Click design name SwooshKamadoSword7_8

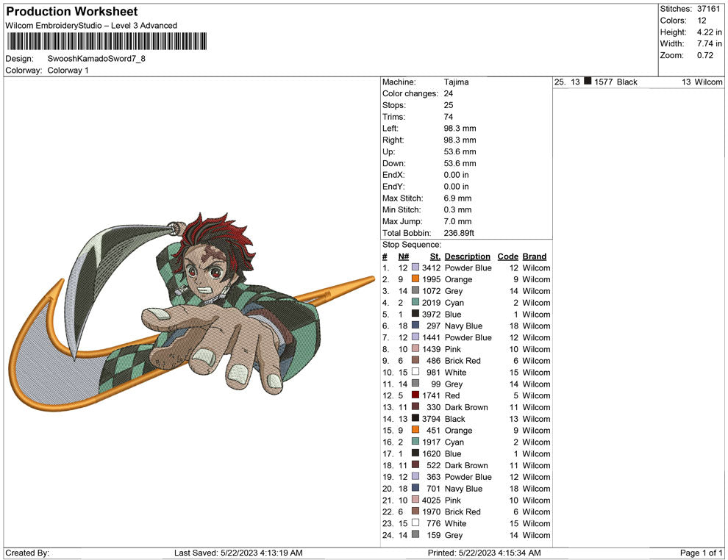96,59
